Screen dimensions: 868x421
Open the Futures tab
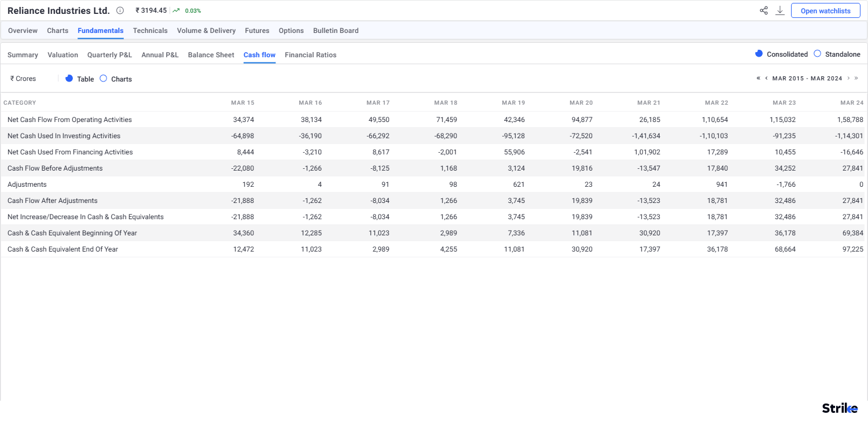257,31
